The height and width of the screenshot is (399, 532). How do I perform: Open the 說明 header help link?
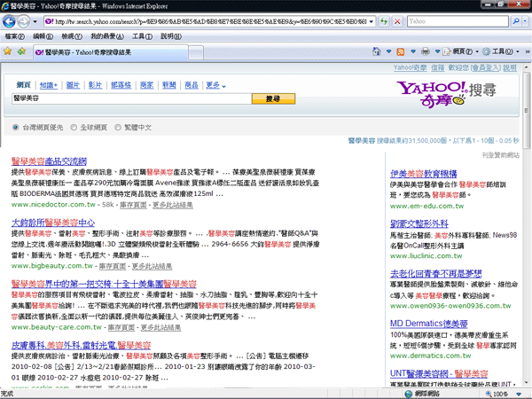tap(510, 68)
